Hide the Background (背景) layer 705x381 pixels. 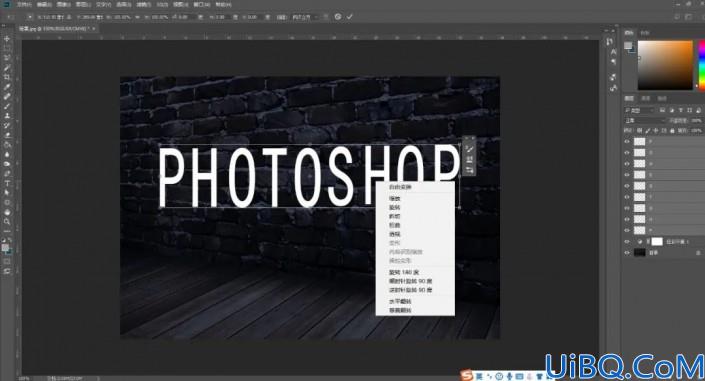point(627,253)
